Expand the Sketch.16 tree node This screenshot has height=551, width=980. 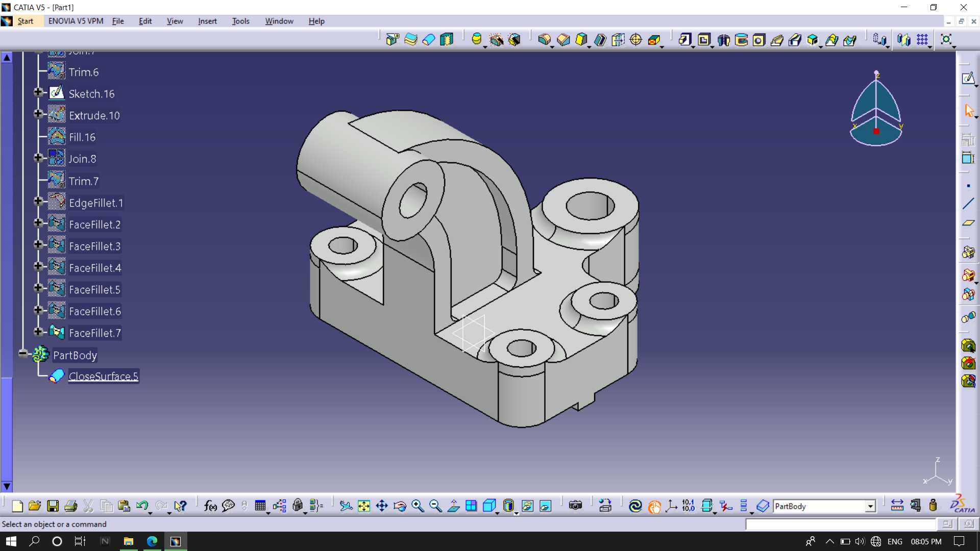coord(38,92)
